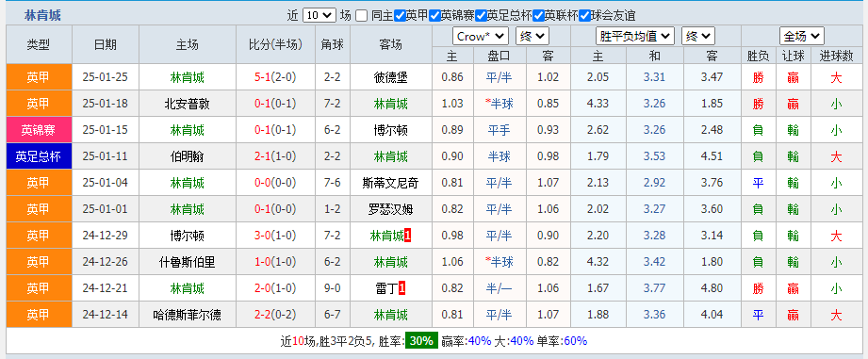Click away odds 4.51
Screen dimensions: 868x359
tap(712, 157)
